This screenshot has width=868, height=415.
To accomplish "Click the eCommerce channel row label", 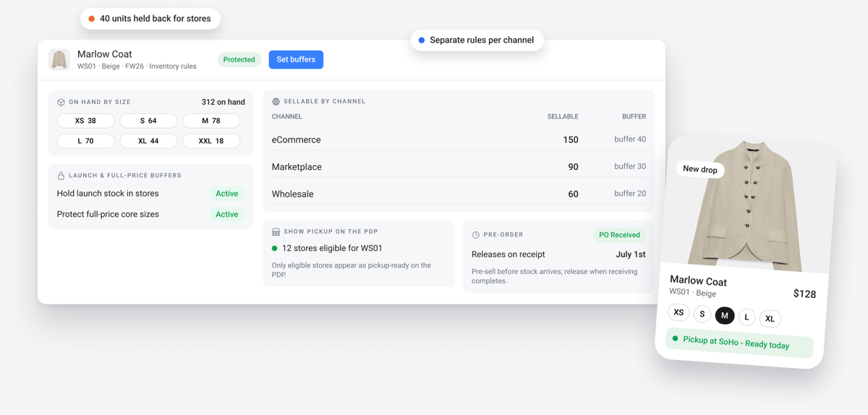I will [296, 140].
